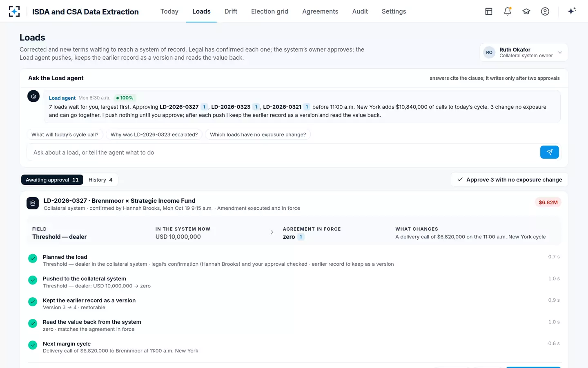This screenshot has width=588, height=368.
Task: Switch to the Drift tab
Action: coord(231,11)
